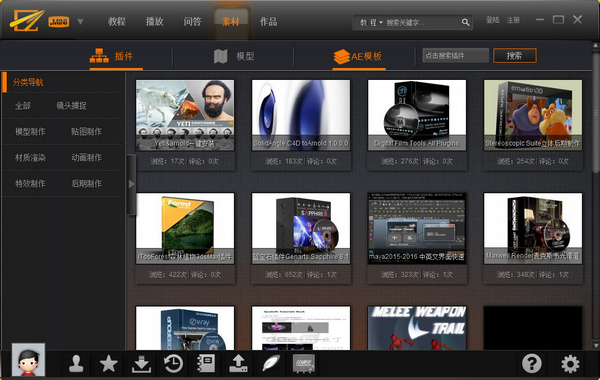Expand the sidebar collapse arrow handle

tap(131, 184)
